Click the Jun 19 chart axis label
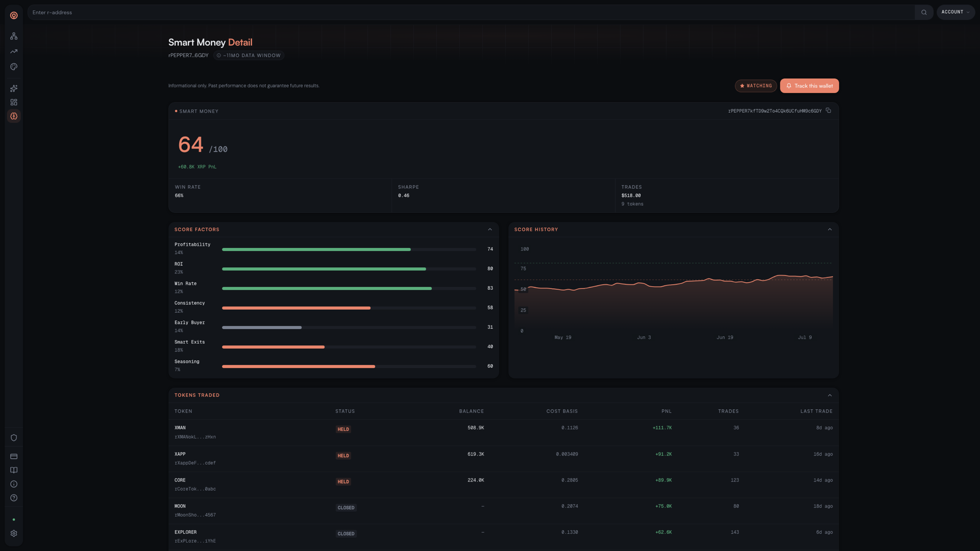The height and width of the screenshot is (551, 980). (x=725, y=338)
